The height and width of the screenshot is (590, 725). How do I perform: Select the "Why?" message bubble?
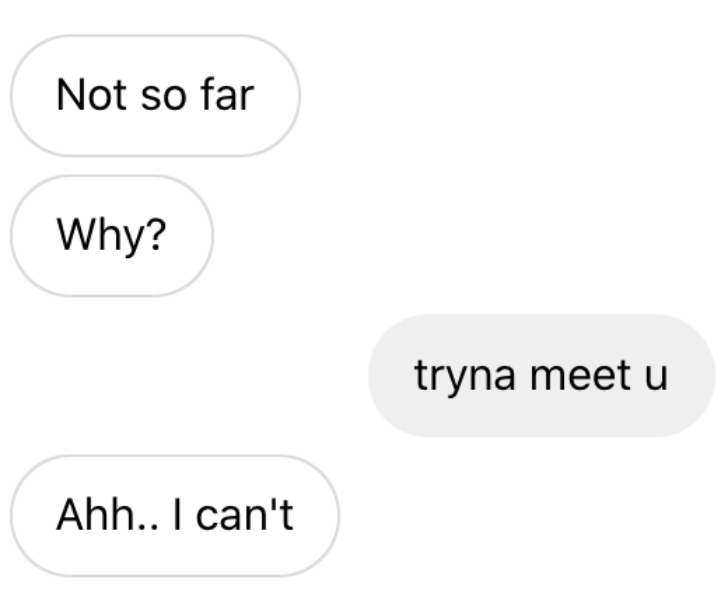coord(111,236)
